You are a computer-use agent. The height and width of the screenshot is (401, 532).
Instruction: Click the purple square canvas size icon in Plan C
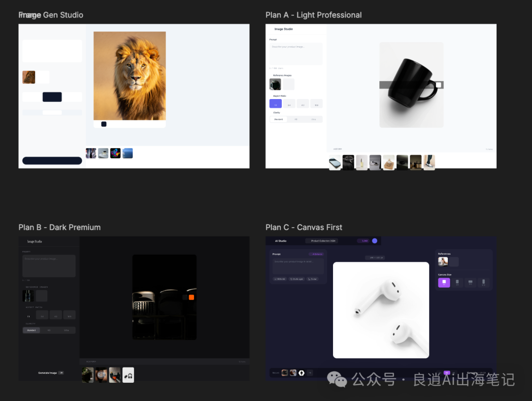(444, 282)
